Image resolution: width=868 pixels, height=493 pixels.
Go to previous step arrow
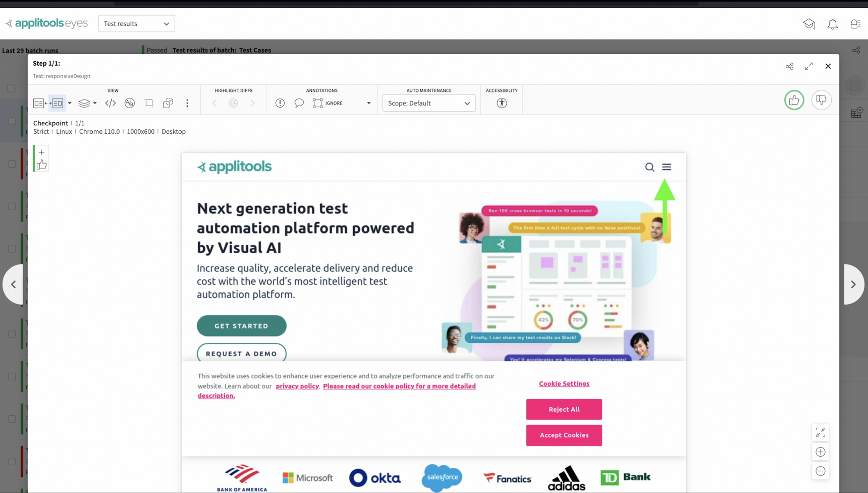[x=14, y=284]
